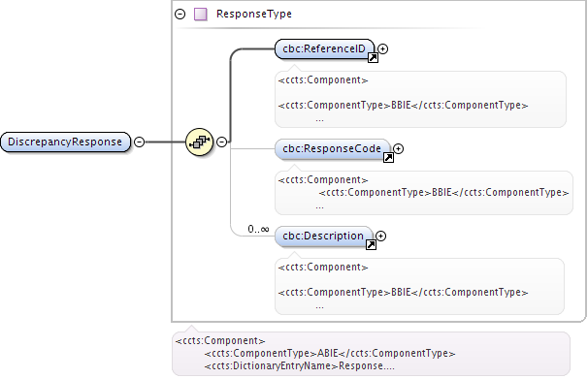Click the ABIE Response annotation note
Screen dimensions: 588x379
[371, 354]
